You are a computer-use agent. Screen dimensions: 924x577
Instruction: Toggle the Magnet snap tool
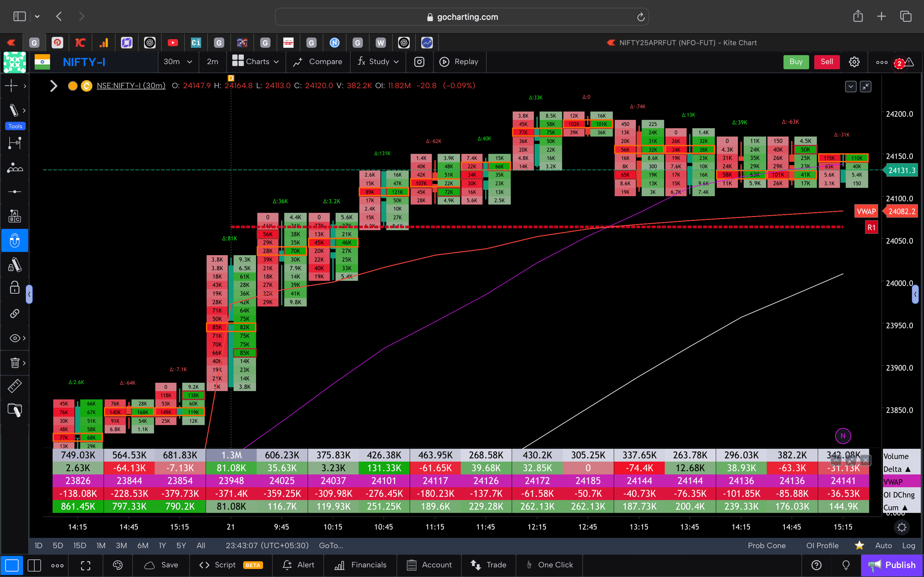click(15, 240)
